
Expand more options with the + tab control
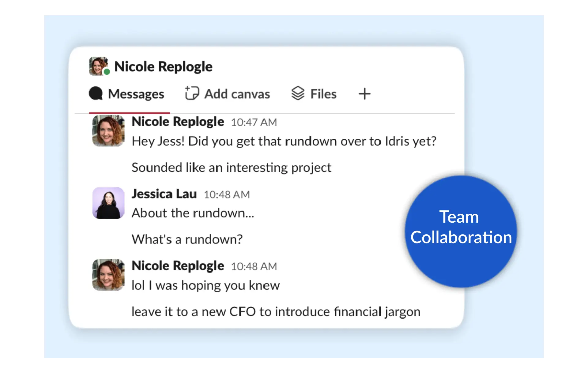(x=364, y=94)
